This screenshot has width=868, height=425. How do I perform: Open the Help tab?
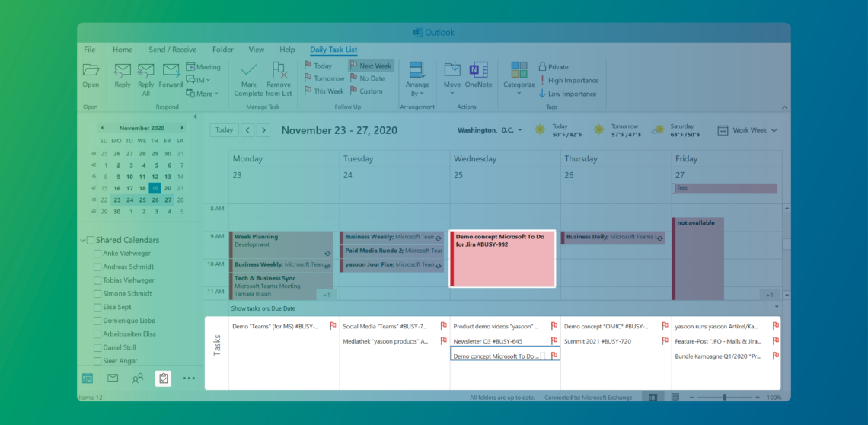[x=287, y=50]
